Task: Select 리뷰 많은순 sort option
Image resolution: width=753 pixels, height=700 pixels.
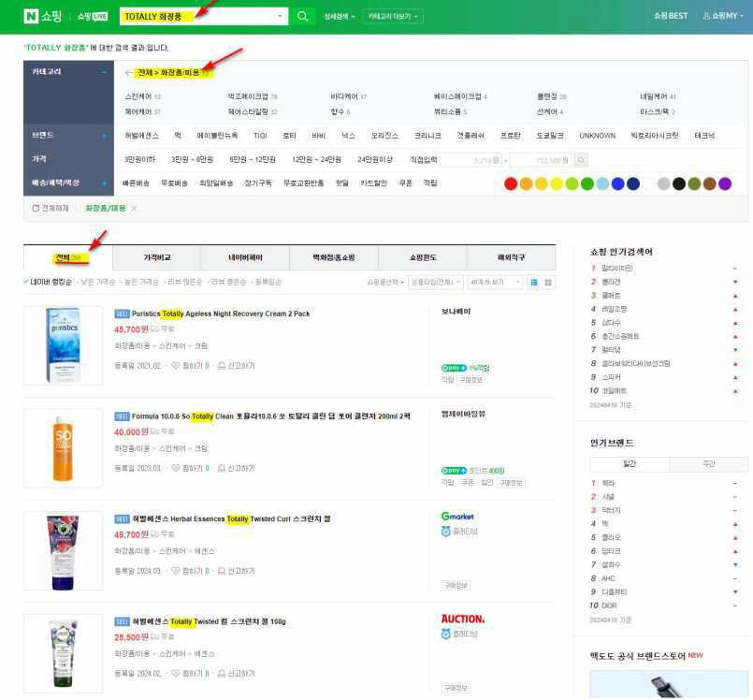Action: coord(185,282)
